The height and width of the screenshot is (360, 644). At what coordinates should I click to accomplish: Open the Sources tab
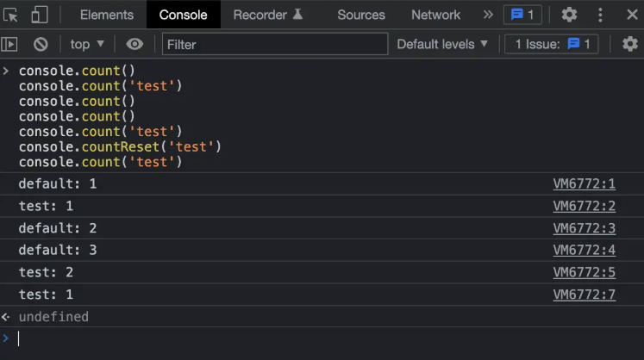pos(361,15)
